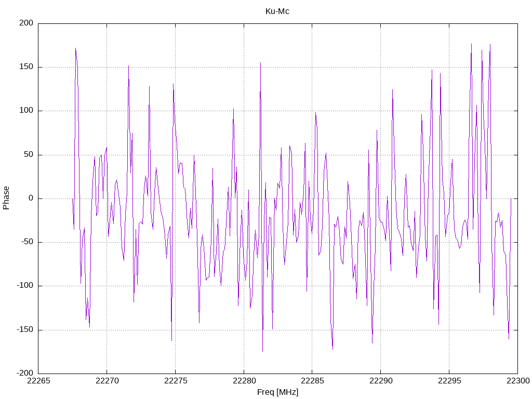Viewport: 532px width, 399px height.
Task: Click the y-axis tick label "-200"
Action: click(x=25, y=373)
